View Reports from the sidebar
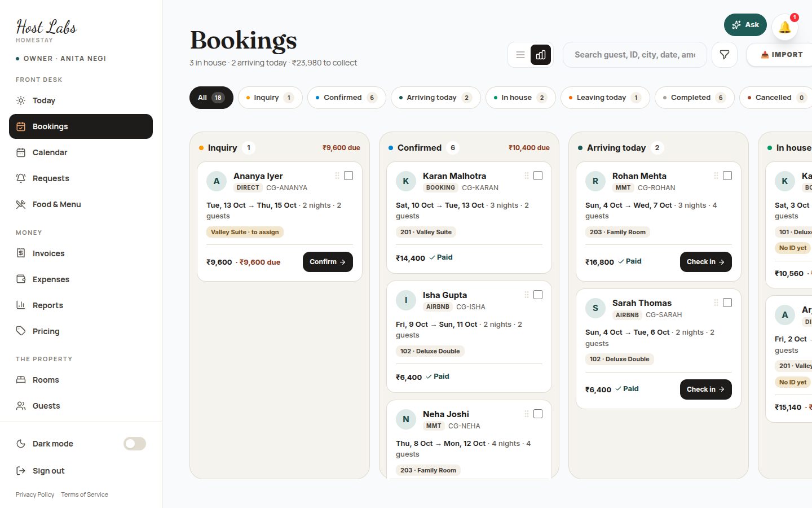The height and width of the screenshot is (508, 812). point(81,305)
